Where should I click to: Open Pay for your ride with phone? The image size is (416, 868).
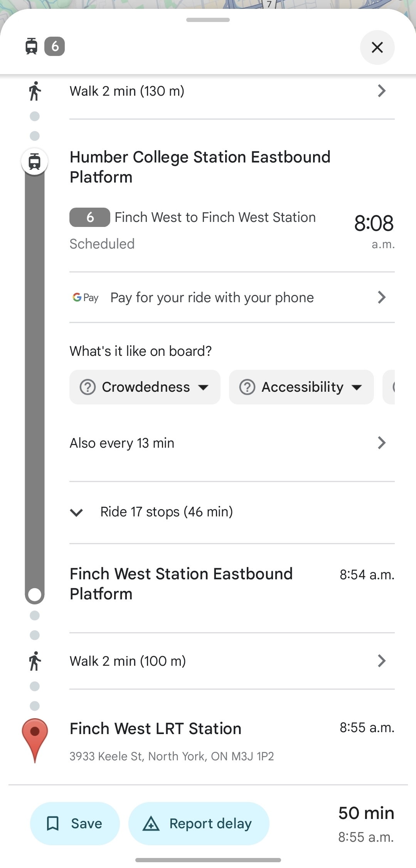pyautogui.click(x=231, y=298)
